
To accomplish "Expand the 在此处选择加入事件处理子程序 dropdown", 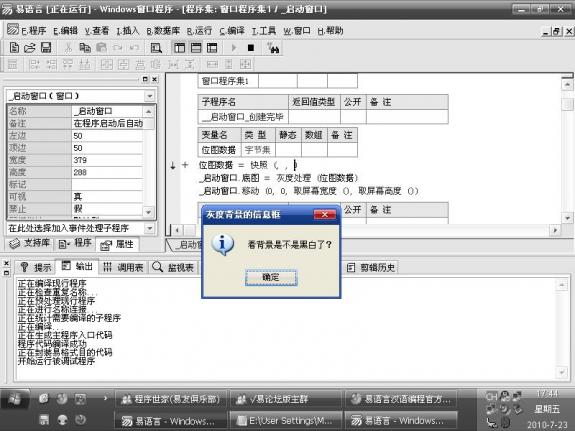I will point(150,228).
